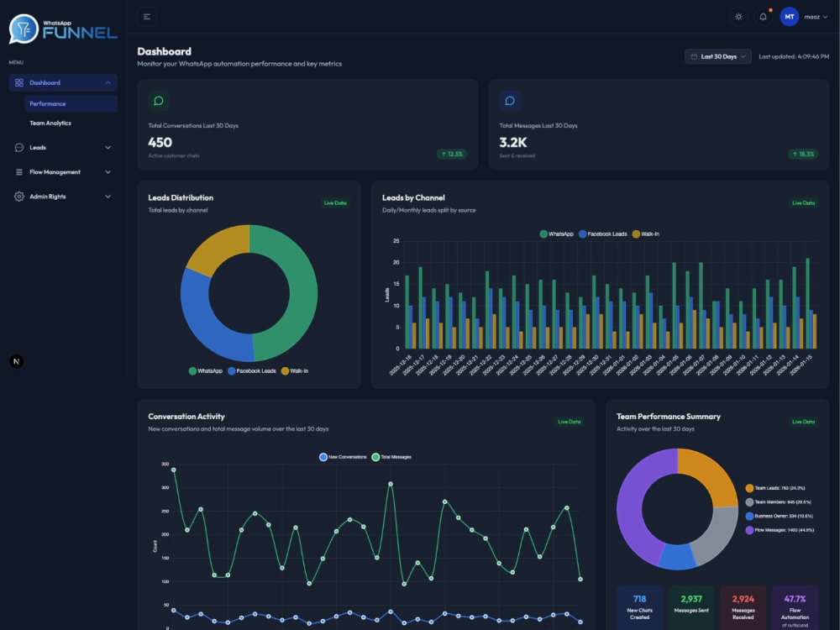840x630 pixels.
Task: Click the Flow Management list icon
Action: pos(19,172)
